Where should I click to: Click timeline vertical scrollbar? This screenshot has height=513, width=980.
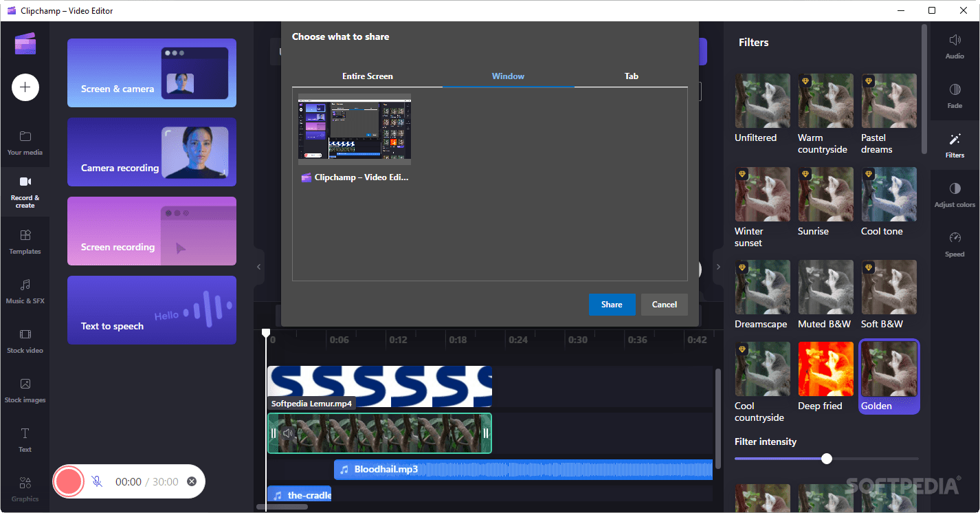[718, 419]
